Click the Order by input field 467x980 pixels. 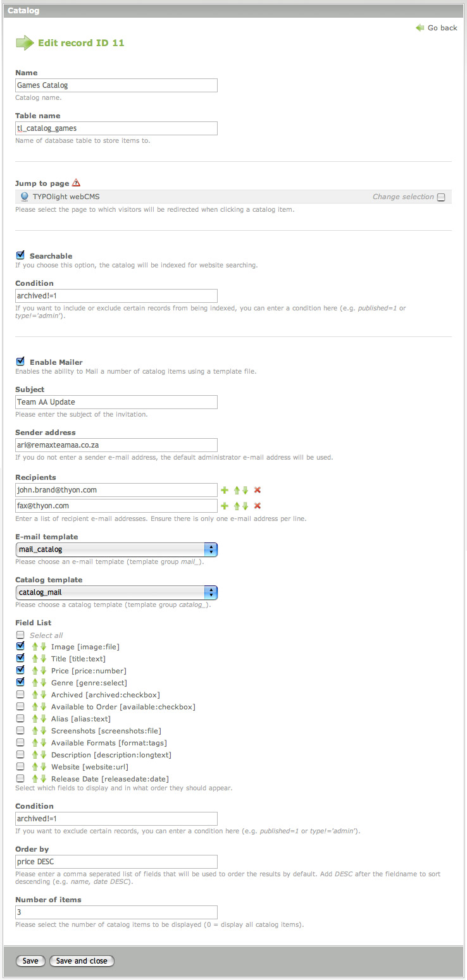click(116, 862)
